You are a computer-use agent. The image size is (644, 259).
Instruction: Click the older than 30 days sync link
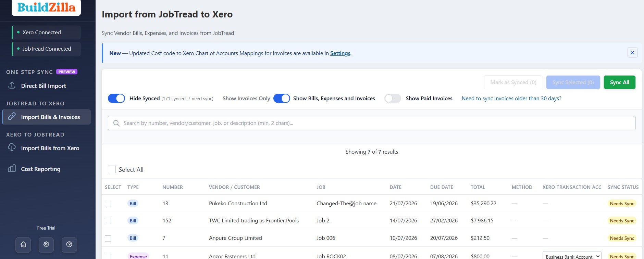(511, 99)
